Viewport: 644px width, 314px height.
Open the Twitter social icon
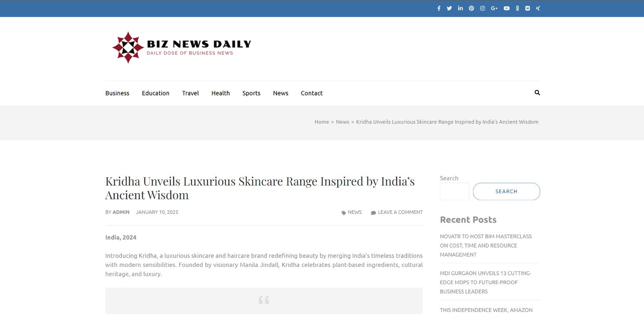449,8
